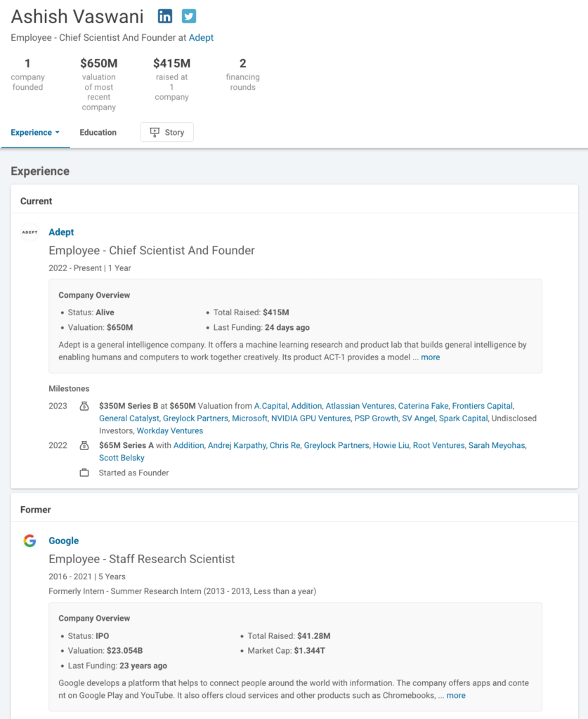This screenshot has width=588, height=719.
Task: Open NVIDIA GPU Ventures investor link
Action: pos(311,418)
